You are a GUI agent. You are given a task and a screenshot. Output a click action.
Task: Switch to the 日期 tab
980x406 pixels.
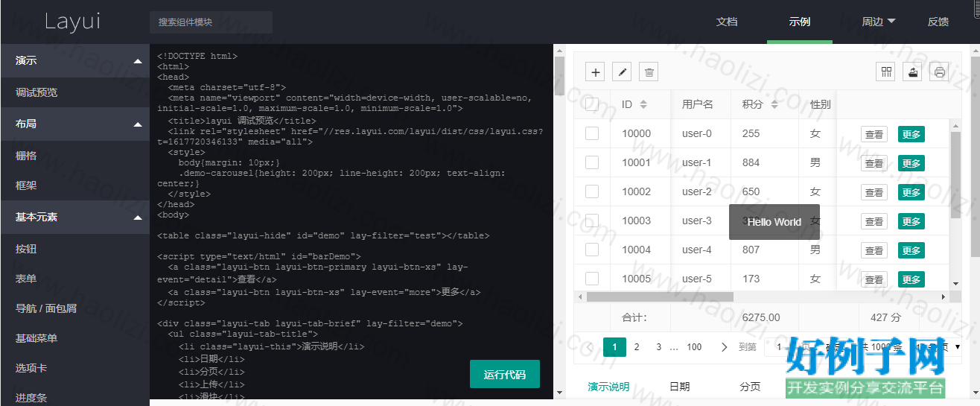tap(679, 387)
